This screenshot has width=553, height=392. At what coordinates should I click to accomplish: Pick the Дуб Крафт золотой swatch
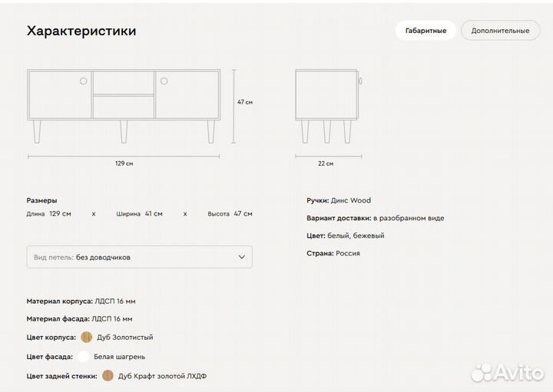pos(108,376)
